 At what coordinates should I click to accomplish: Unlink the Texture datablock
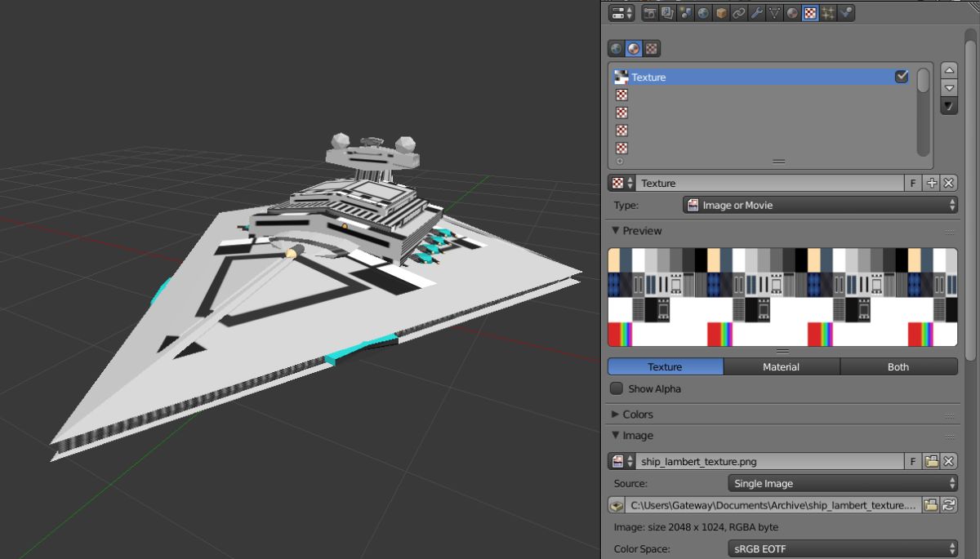[949, 184]
